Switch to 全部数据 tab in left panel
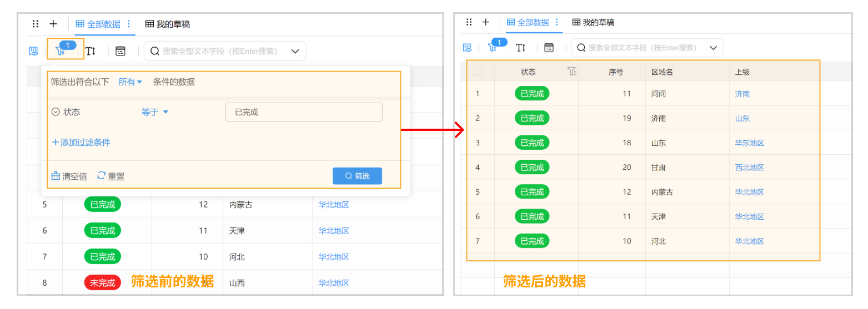 98,24
